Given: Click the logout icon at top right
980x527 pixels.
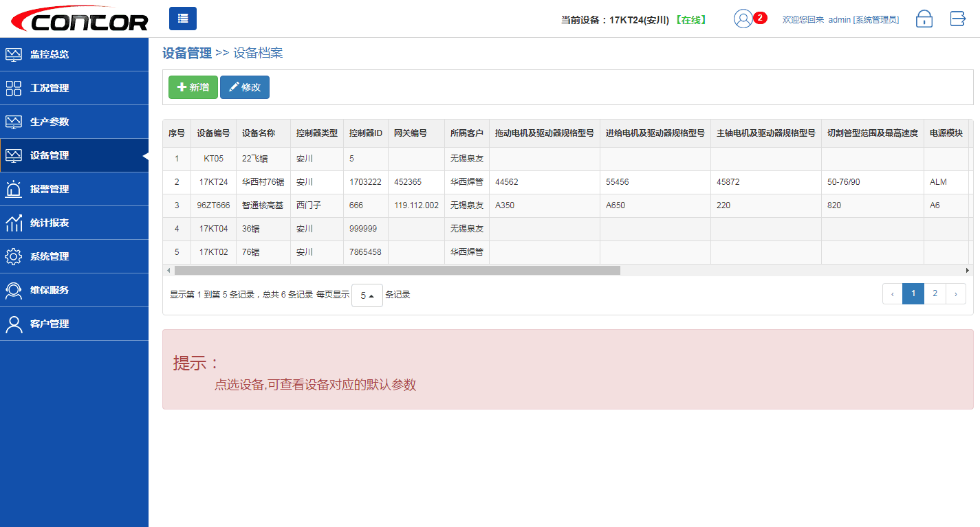Looking at the screenshot, I should tap(957, 19).
